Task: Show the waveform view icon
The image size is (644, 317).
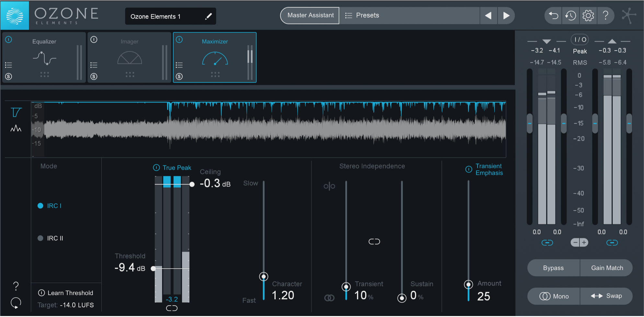Action: [16, 129]
